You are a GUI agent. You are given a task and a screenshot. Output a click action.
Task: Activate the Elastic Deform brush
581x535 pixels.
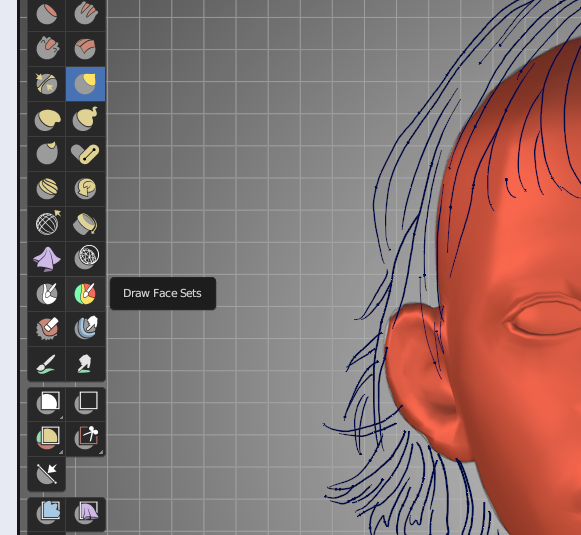pyautogui.click(x=47, y=119)
